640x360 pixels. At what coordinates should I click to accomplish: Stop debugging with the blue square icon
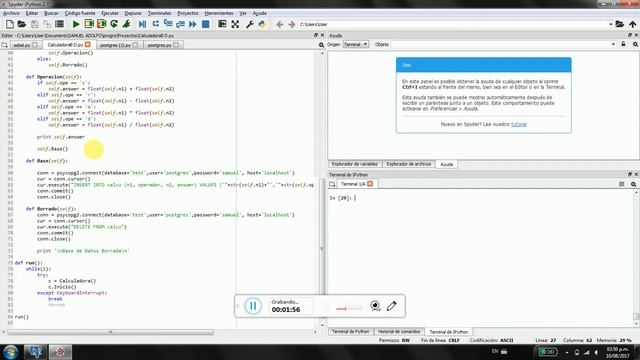pos(205,24)
